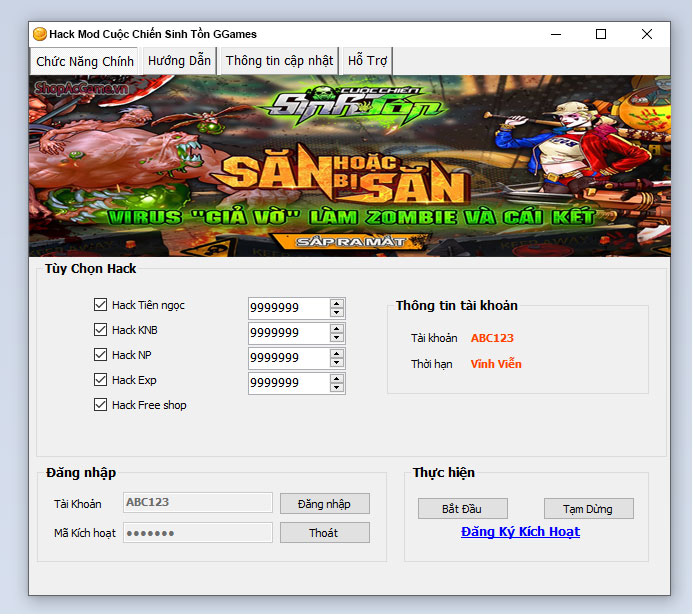Increase Hack Exp value with up arrow
The image size is (693, 616).
(x=337, y=379)
